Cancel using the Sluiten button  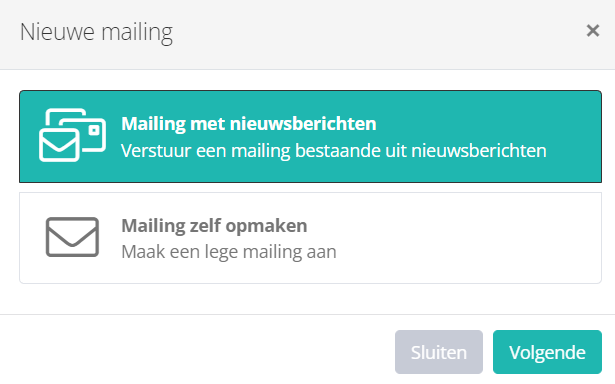(x=439, y=352)
